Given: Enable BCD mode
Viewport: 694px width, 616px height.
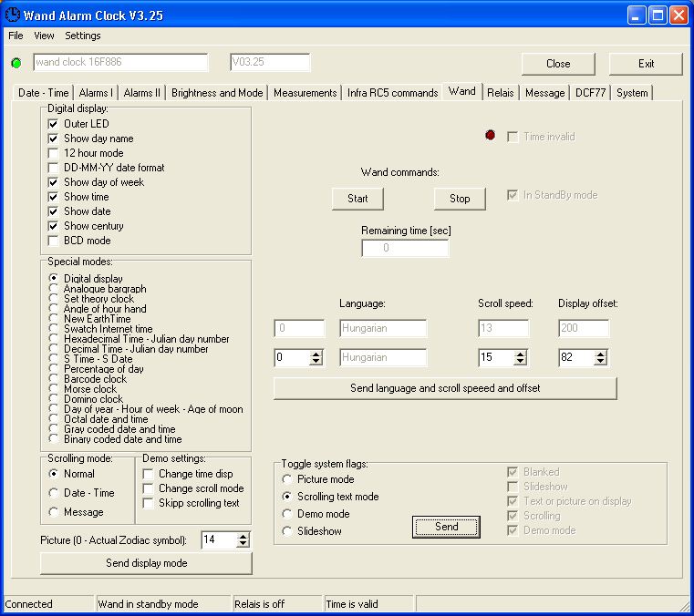Looking at the screenshot, I should pos(53,241).
